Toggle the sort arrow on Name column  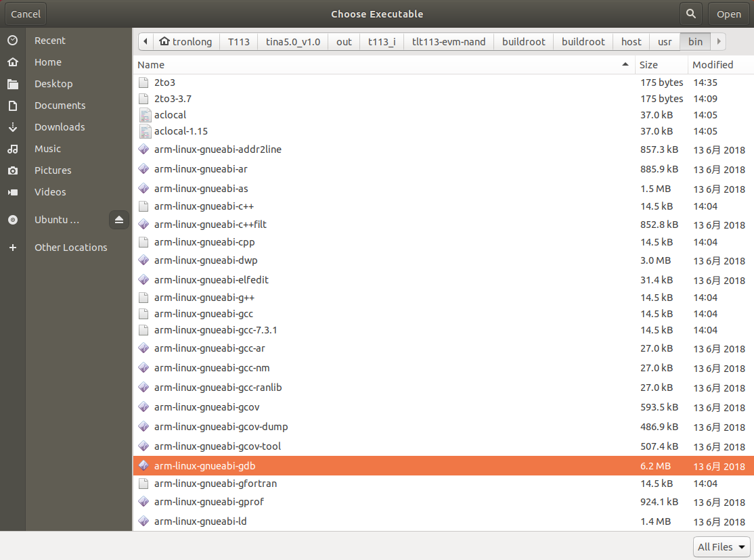tap(625, 64)
